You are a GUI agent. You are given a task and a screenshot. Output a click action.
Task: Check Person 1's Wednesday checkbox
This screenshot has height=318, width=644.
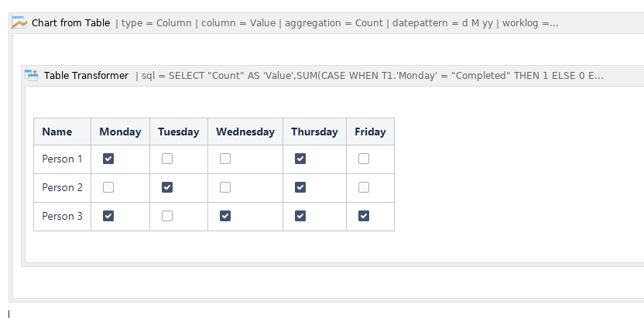[x=225, y=159]
